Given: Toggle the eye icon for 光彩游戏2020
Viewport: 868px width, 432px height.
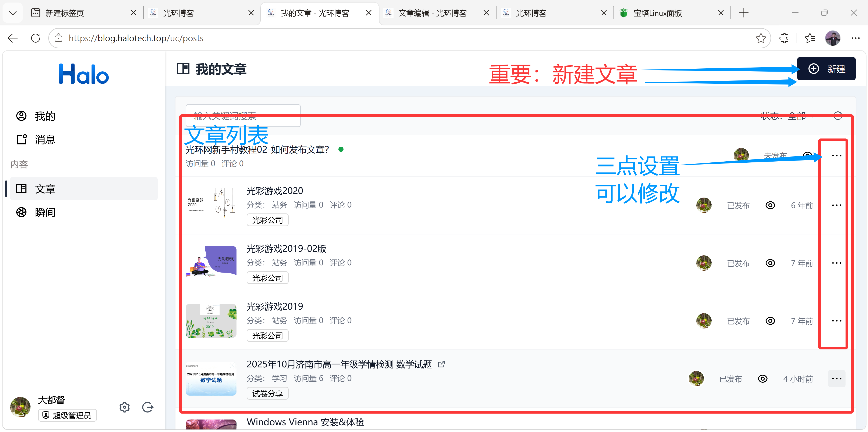Looking at the screenshot, I should coord(770,205).
